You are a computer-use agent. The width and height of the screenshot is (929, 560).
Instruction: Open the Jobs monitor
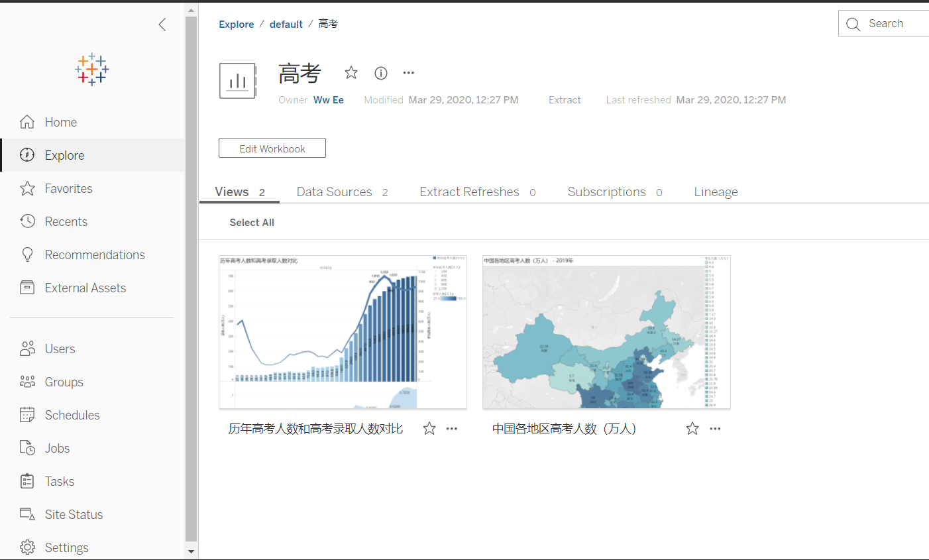pyautogui.click(x=56, y=448)
